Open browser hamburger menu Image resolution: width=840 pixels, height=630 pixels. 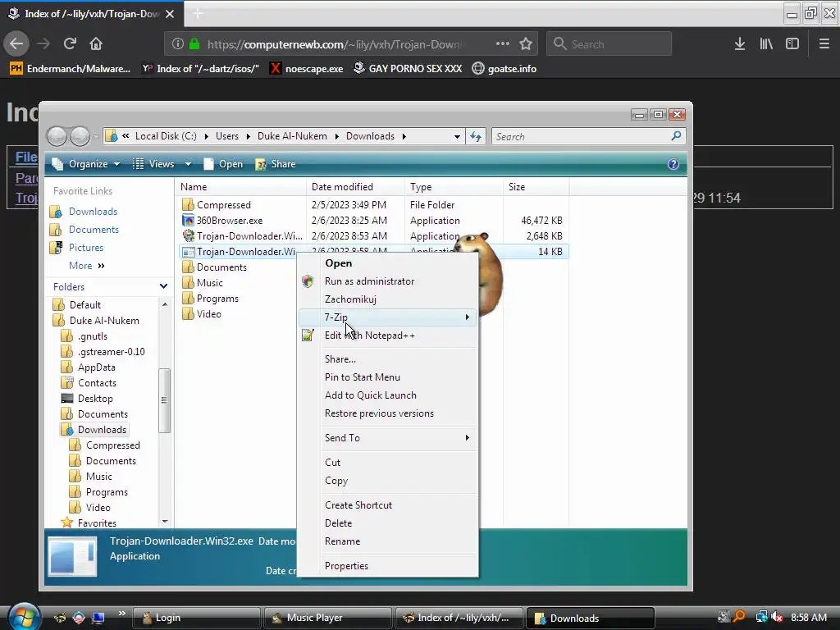[x=824, y=43]
